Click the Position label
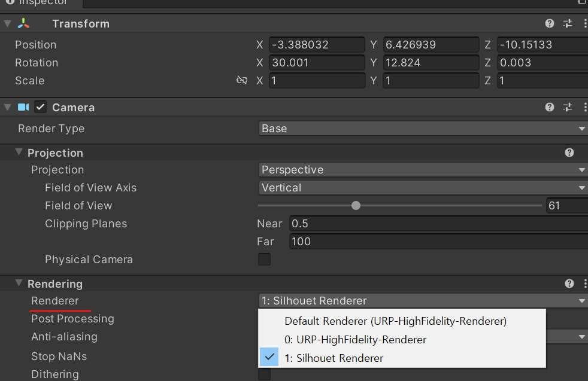This screenshot has height=381, width=588. (35, 45)
